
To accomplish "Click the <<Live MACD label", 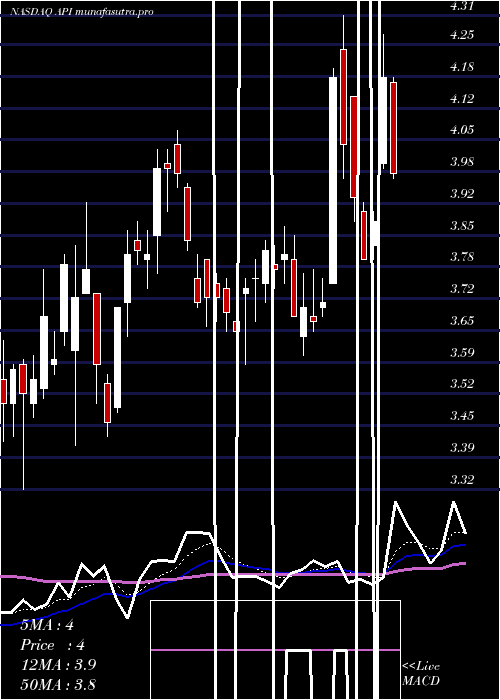I will [x=421, y=673].
